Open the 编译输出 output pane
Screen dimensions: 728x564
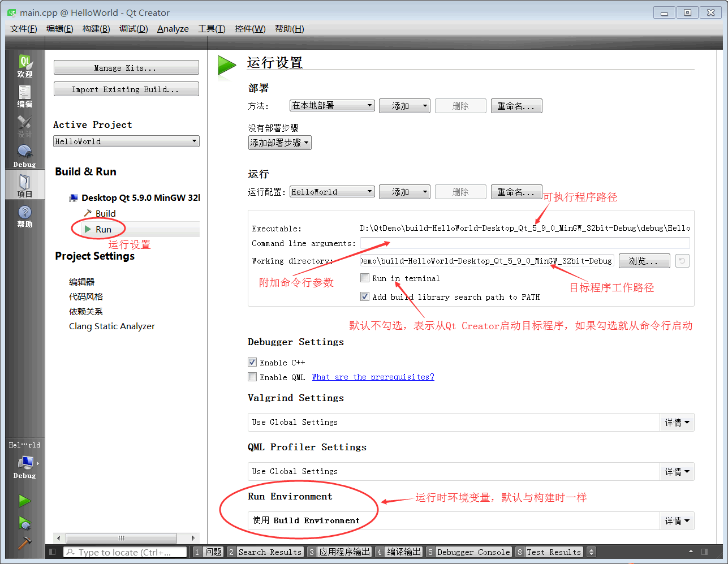[x=399, y=552]
